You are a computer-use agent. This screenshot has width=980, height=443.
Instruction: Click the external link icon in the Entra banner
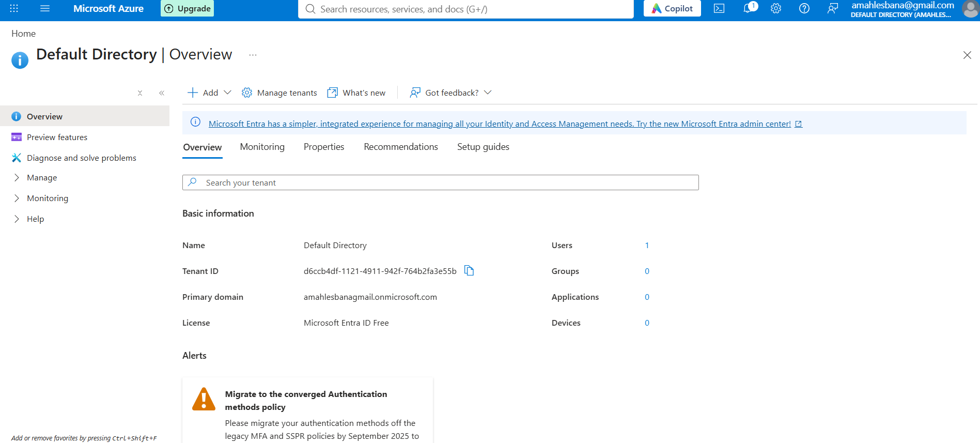(798, 124)
